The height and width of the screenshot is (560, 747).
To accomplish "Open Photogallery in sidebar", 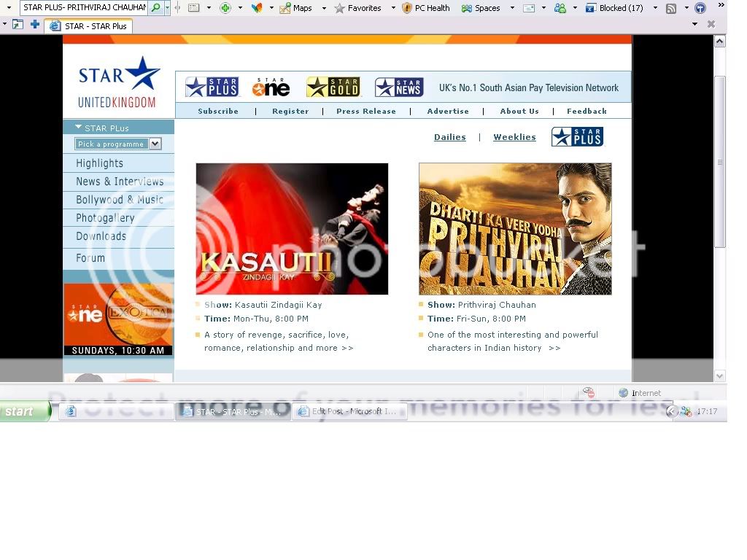I will coord(105,218).
